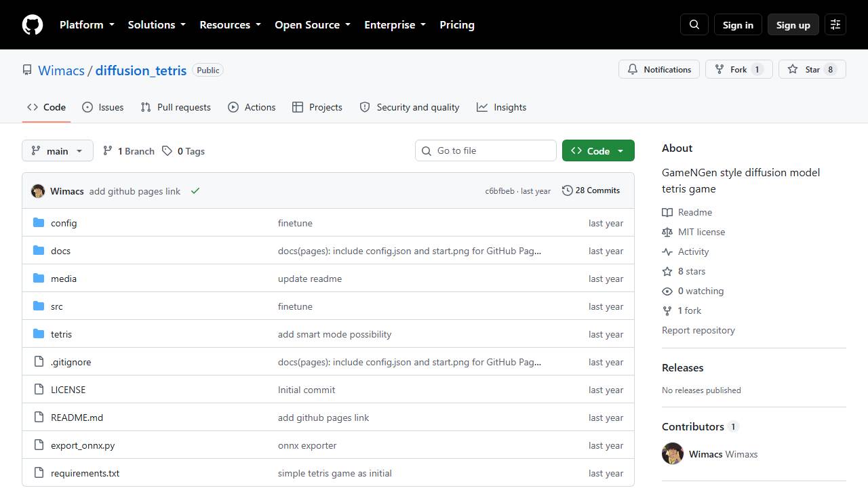Fork the diffusion_tetris repository
This screenshot has height=488, width=868.
[x=738, y=69]
